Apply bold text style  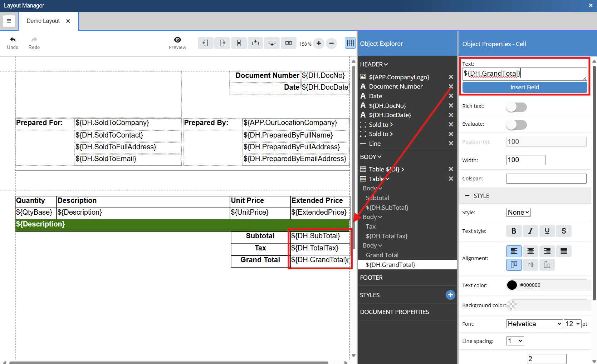pos(514,231)
